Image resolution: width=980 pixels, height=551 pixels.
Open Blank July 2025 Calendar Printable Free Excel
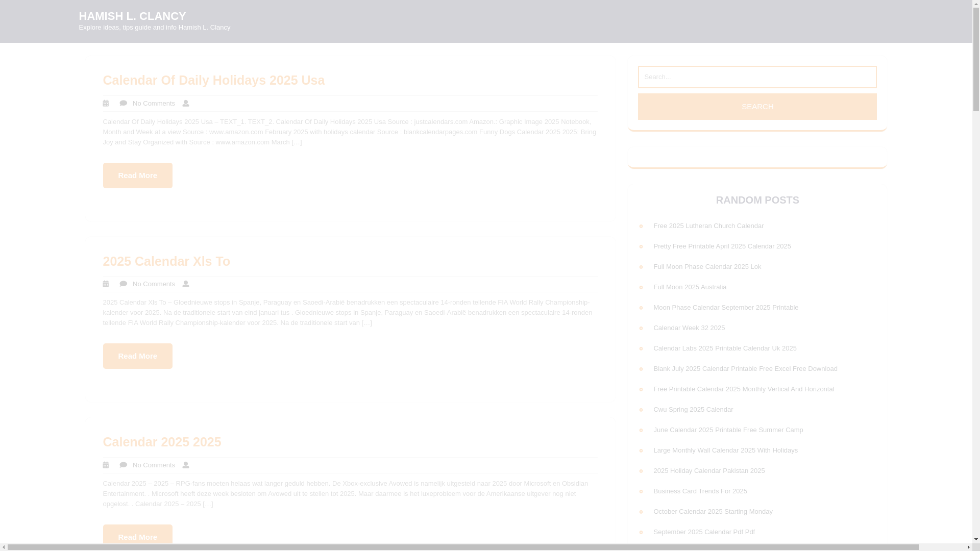(x=745, y=369)
